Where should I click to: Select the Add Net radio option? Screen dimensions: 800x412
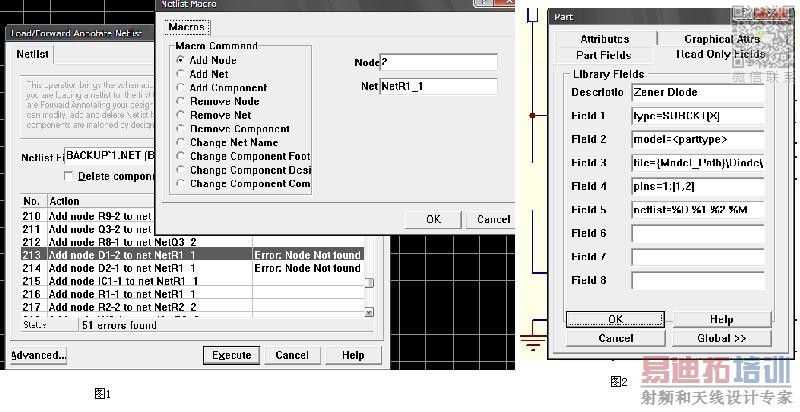tap(180, 74)
